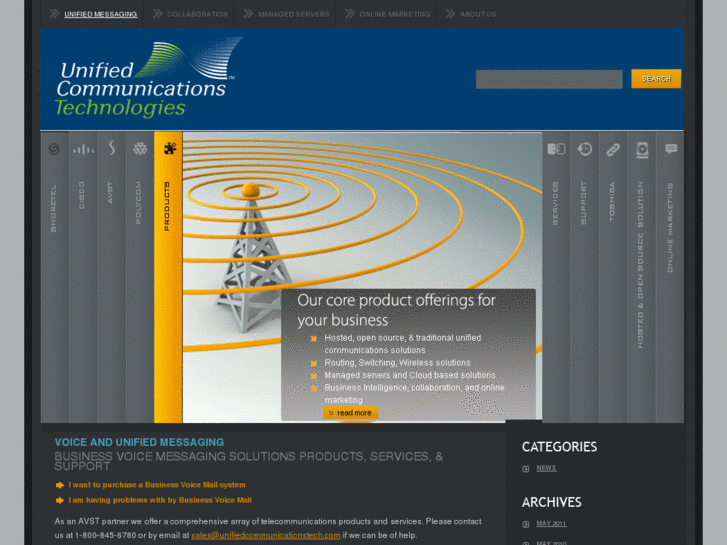Click the Support clock icon

[x=585, y=149]
